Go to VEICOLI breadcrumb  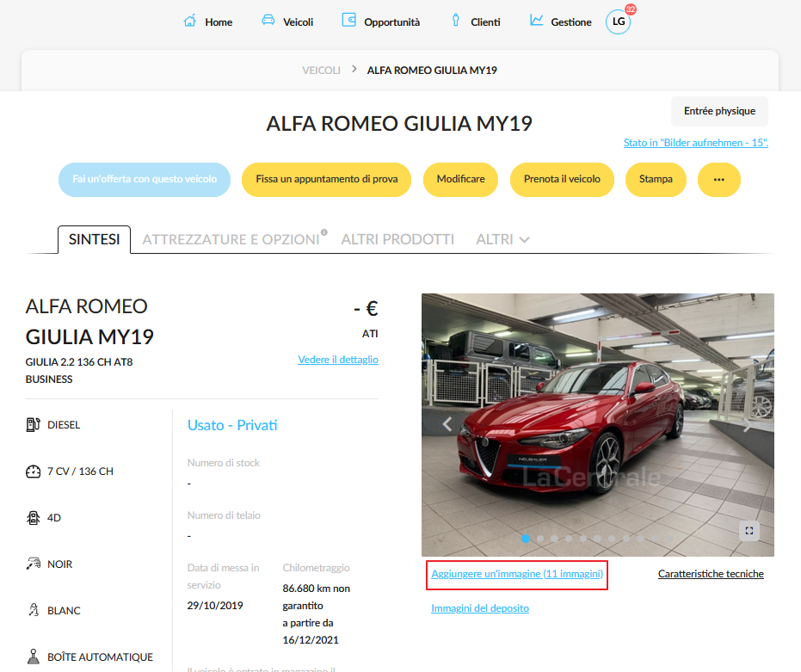coord(321,70)
